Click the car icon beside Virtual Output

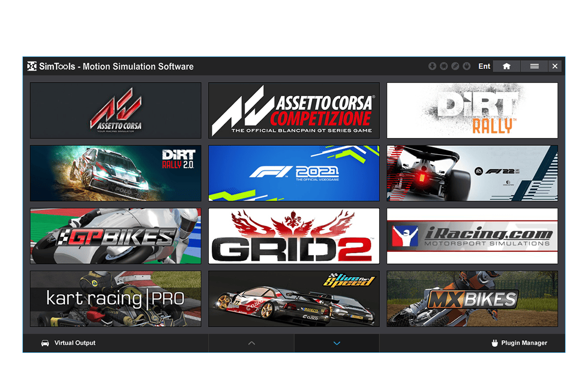(45, 343)
